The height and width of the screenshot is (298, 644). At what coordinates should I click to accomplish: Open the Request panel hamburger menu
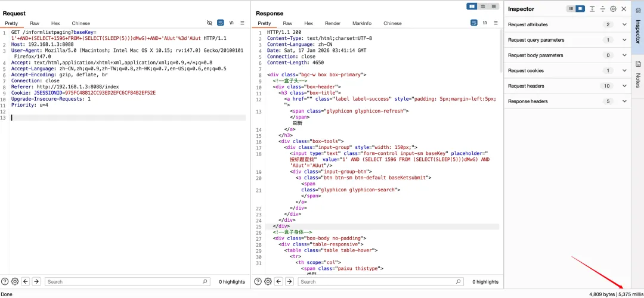point(242,23)
